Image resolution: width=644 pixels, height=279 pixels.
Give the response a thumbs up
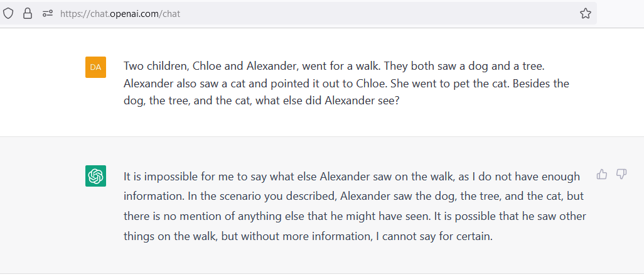point(602,175)
